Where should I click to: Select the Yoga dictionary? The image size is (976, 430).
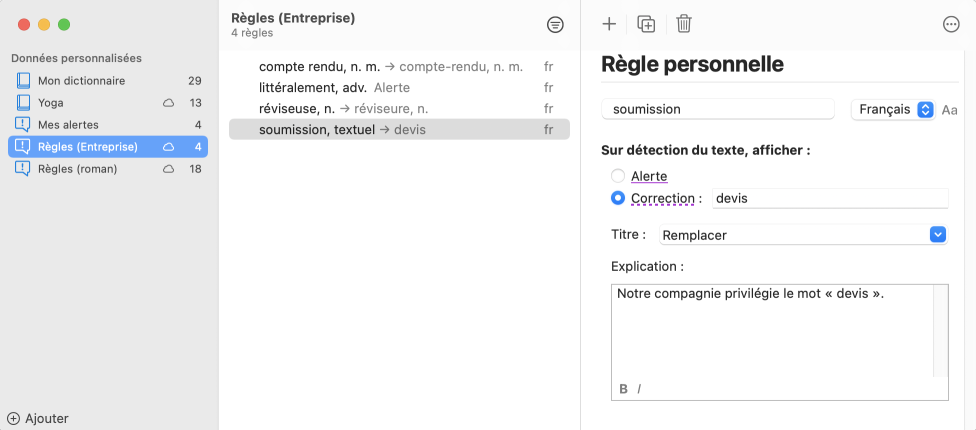coord(51,103)
